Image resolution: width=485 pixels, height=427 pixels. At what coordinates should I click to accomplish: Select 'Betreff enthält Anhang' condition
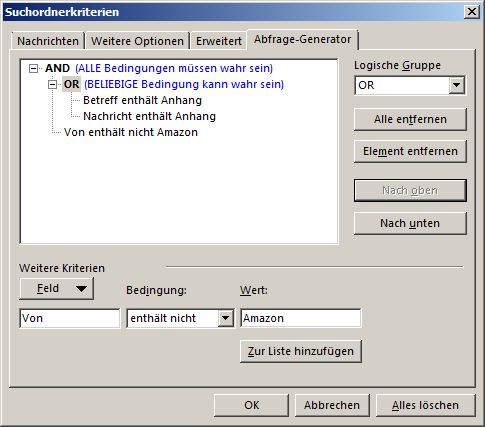(x=142, y=100)
